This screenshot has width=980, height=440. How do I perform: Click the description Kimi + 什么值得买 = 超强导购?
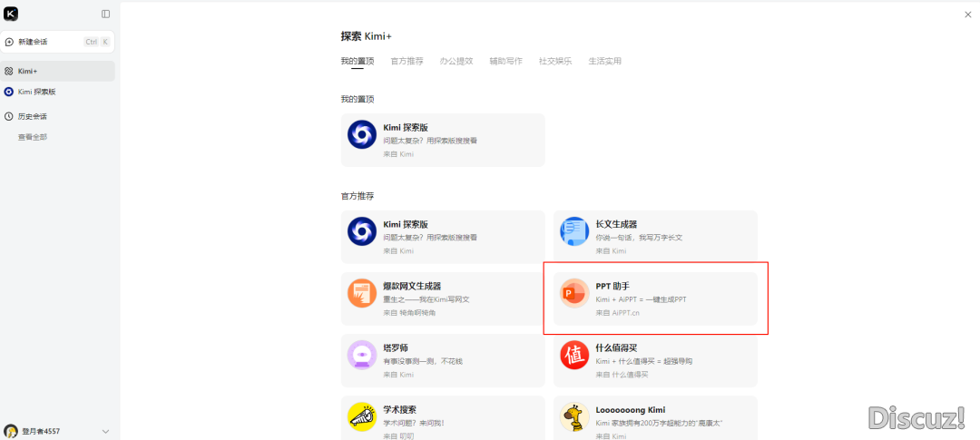point(643,361)
